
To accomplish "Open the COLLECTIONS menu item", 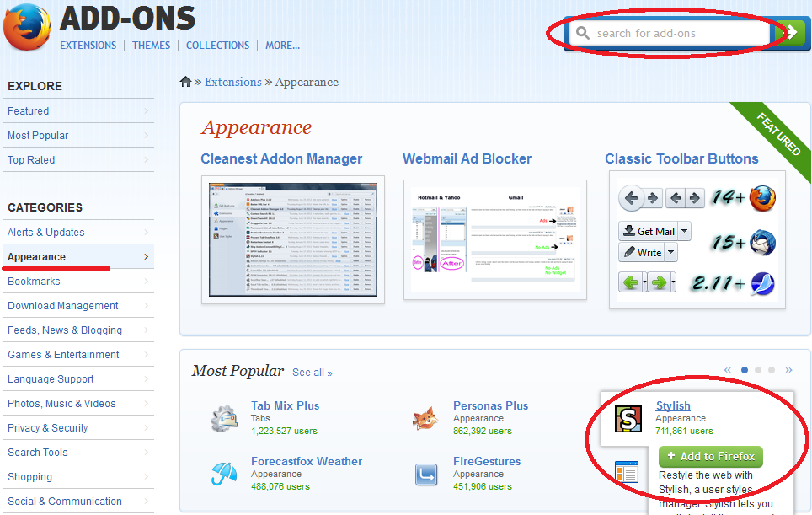I will coord(217,46).
